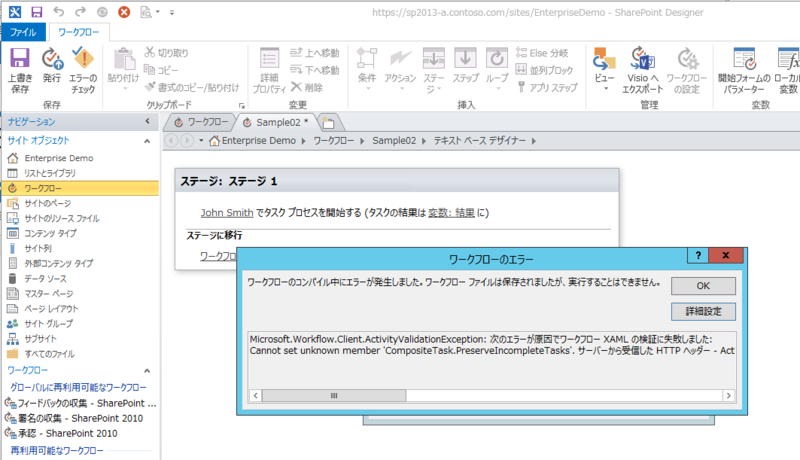Viewport: 800px width, 460px height.
Task: Click the help ? button in dialog
Action: 698,255
